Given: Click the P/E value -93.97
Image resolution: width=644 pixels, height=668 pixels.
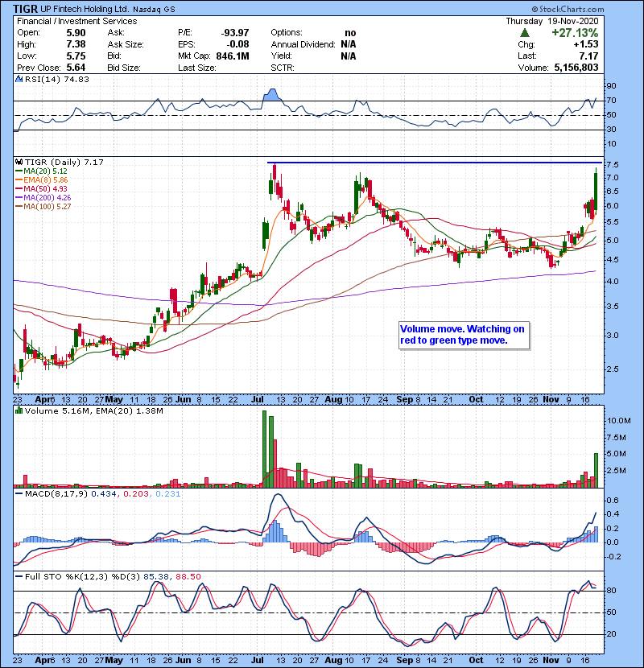Looking at the screenshot, I should (235, 33).
